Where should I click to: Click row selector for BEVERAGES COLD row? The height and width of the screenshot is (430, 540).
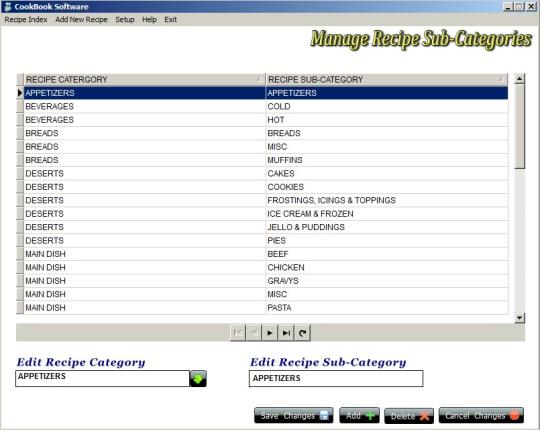point(20,106)
